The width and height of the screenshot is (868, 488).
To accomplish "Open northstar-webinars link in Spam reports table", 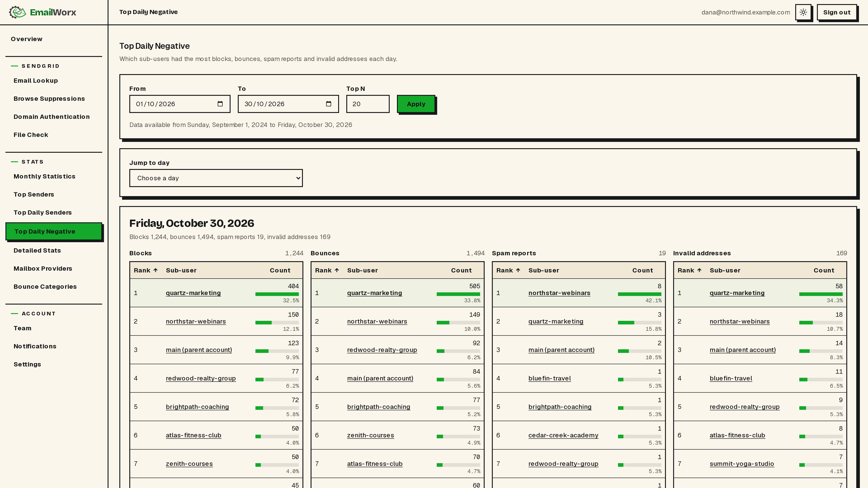I will coord(559,293).
